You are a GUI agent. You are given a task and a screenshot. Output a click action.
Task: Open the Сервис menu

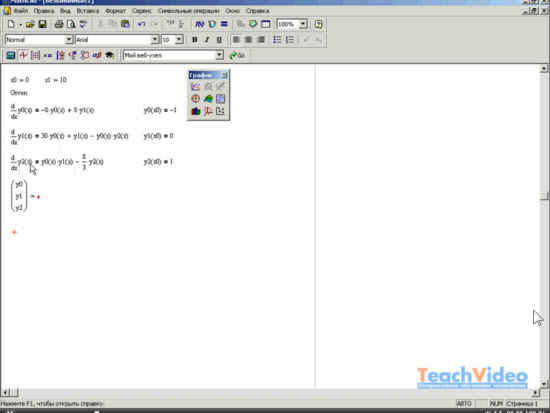[142, 11]
